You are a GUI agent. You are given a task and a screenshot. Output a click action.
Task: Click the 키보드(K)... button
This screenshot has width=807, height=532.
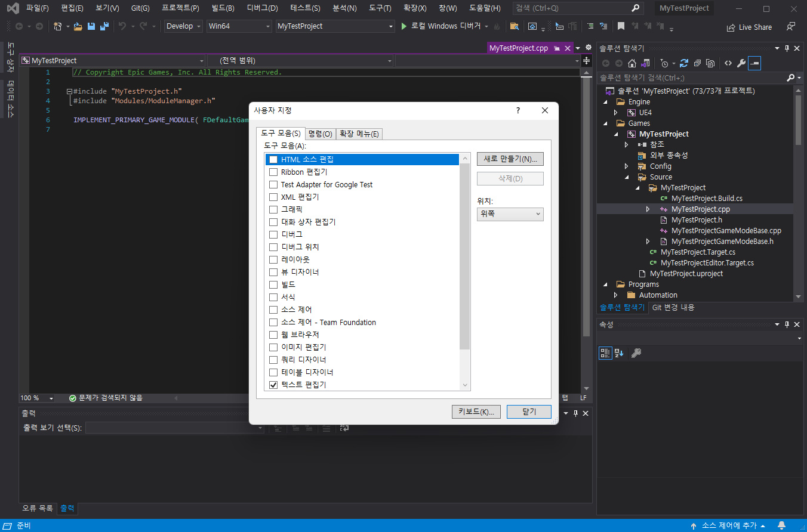(x=476, y=412)
